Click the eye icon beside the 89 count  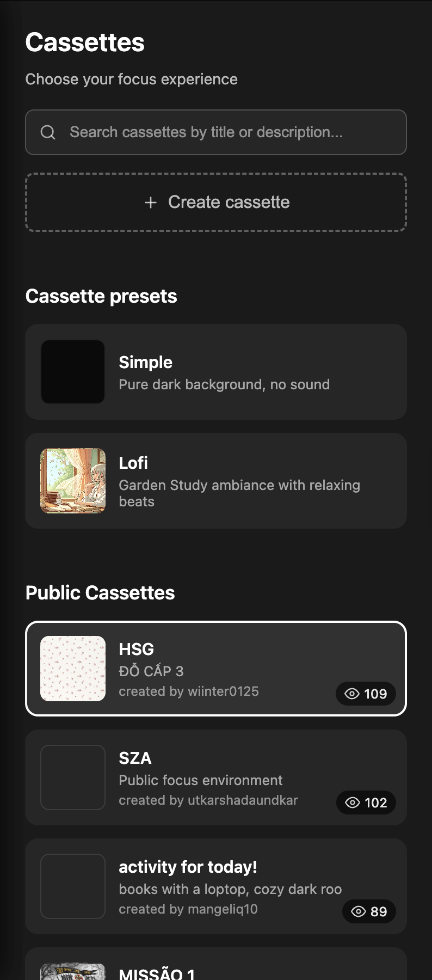click(x=357, y=911)
